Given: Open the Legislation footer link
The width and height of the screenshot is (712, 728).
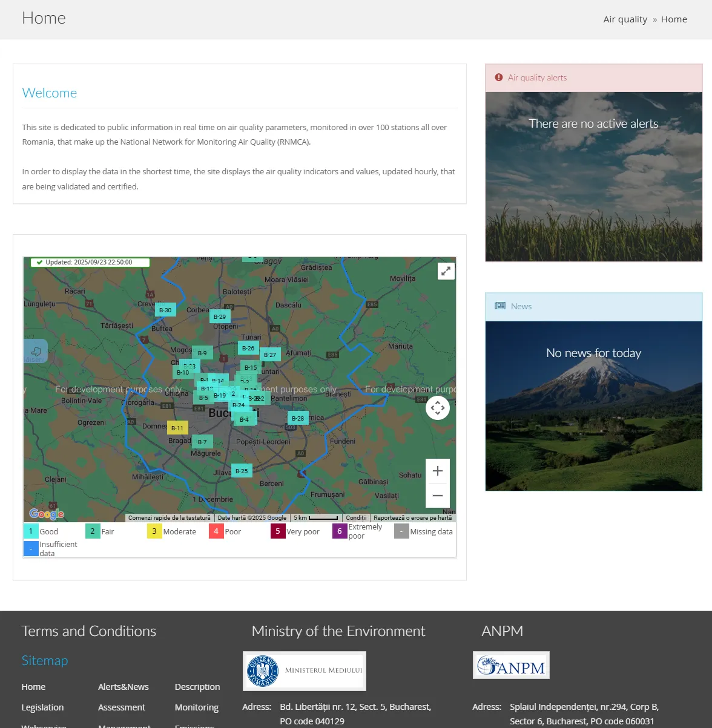Looking at the screenshot, I should click(42, 707).
